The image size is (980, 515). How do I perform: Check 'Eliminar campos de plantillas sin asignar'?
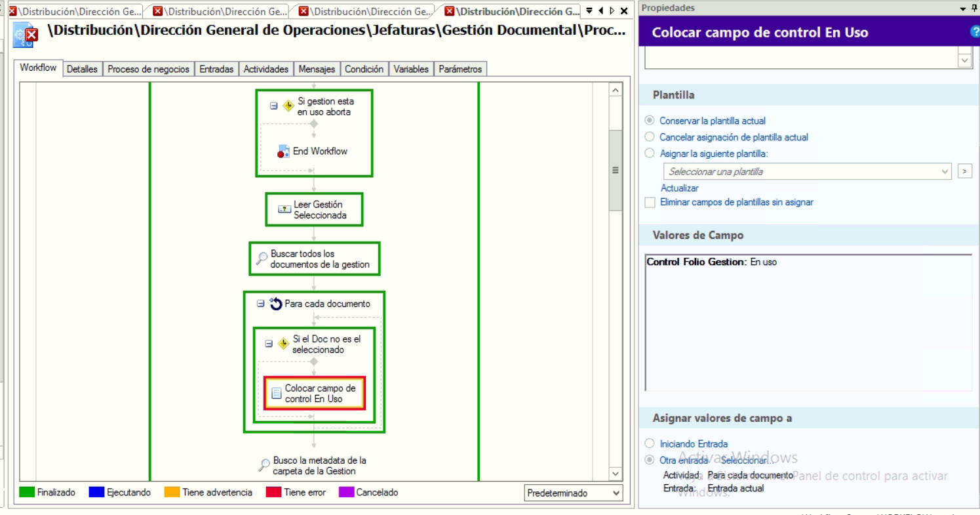[650, 203]
